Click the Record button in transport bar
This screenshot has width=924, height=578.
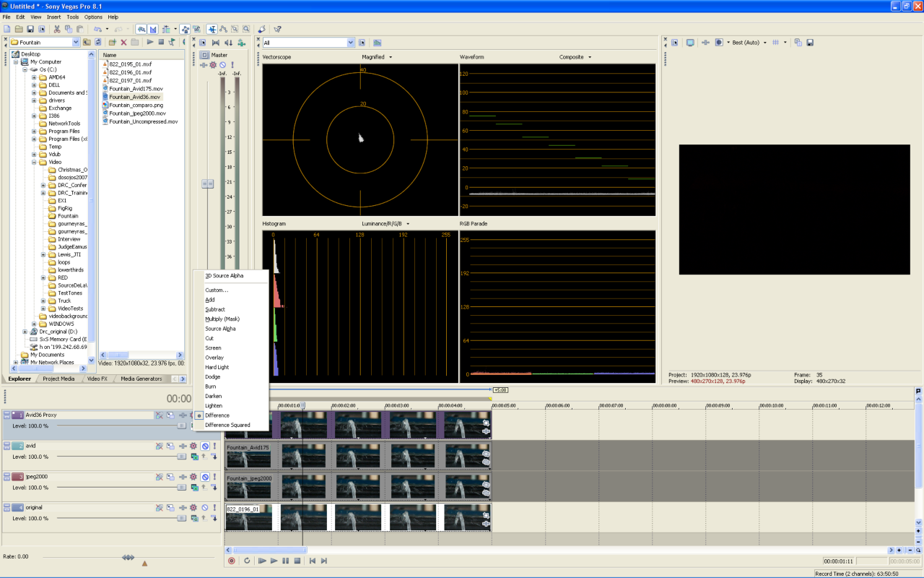[232, 561]
